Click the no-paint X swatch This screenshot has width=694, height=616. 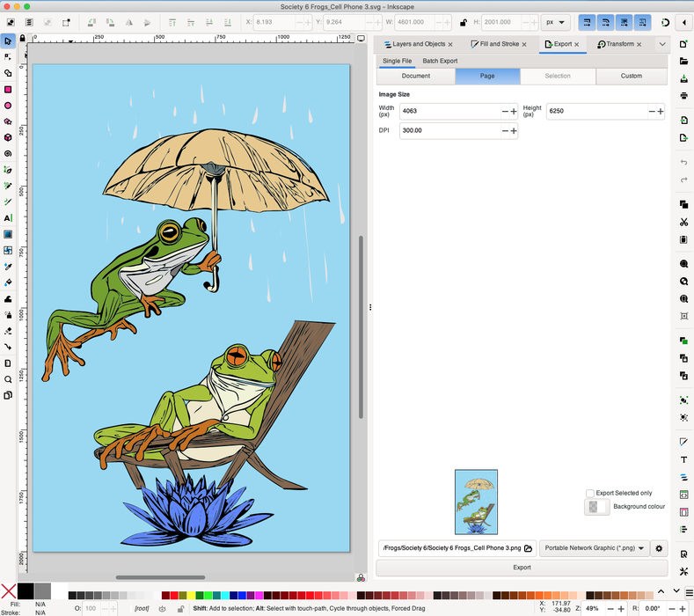(9, 591)
